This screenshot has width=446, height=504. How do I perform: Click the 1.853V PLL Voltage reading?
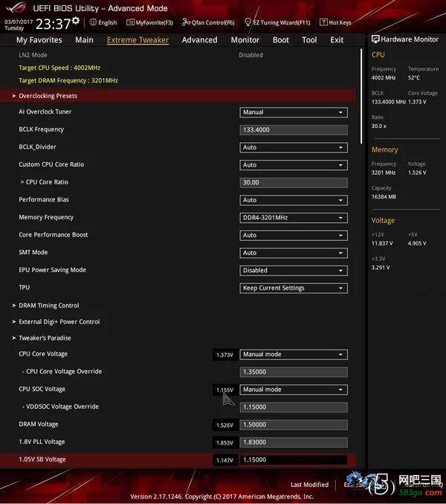(224, 442)
